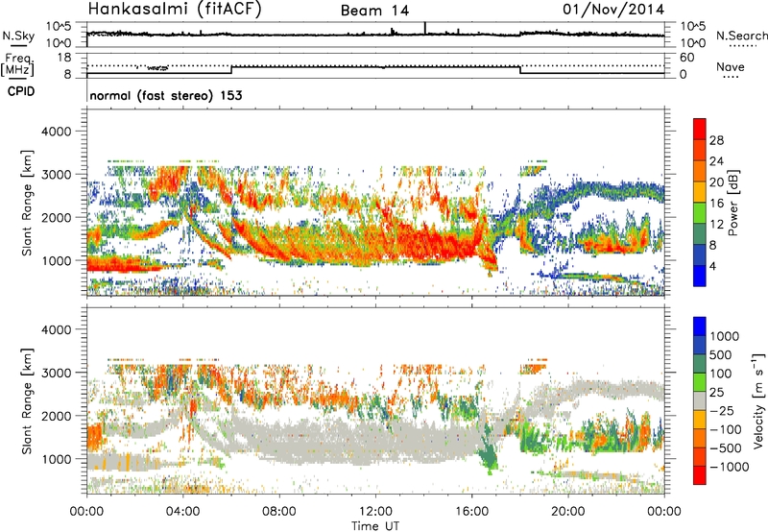Select 4000 tick on power panel axis
The width and height of the screenshot is (768, 532).
[56, 132]
